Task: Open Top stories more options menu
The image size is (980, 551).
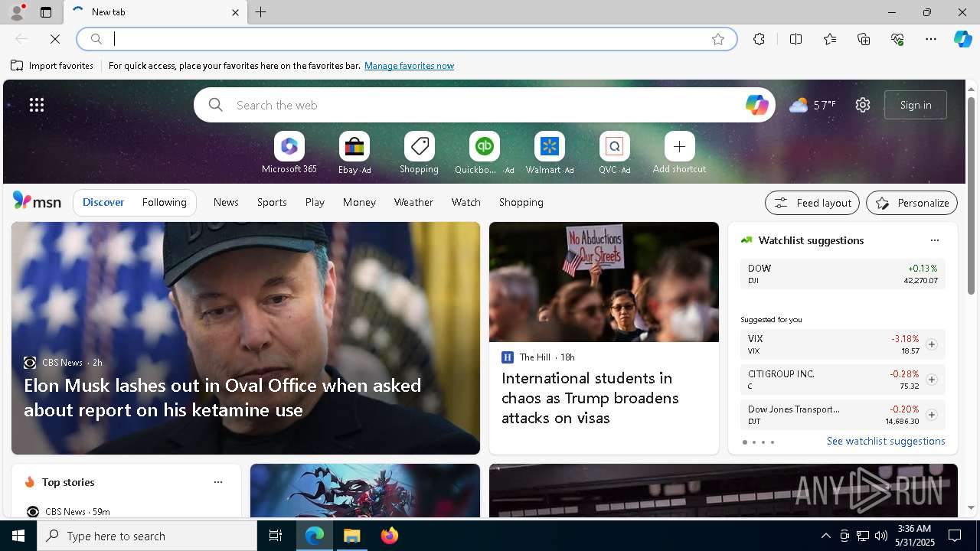Action: pyautogui.click(x=218, y=482)
